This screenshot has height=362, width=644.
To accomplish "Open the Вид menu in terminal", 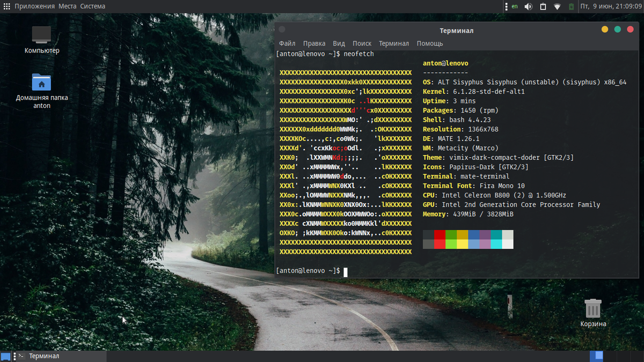I will (x=339, y=43).
